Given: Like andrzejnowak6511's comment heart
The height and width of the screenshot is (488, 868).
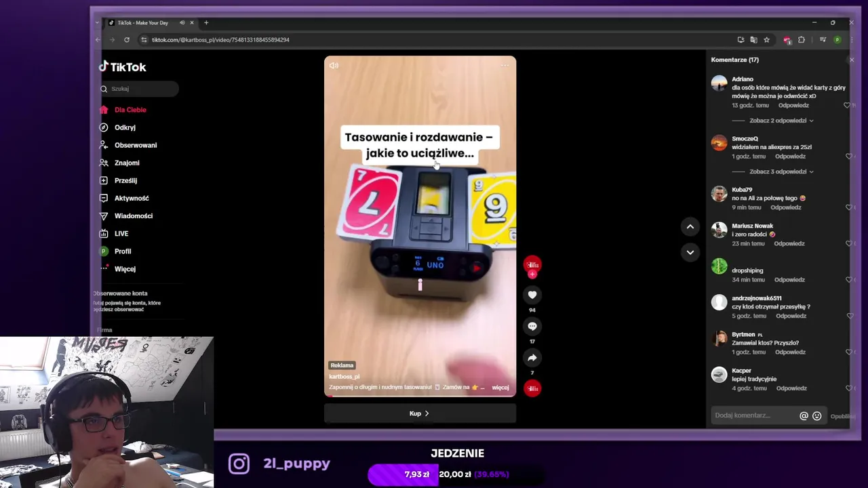Looking at the screenshot, I should (849, 316).
